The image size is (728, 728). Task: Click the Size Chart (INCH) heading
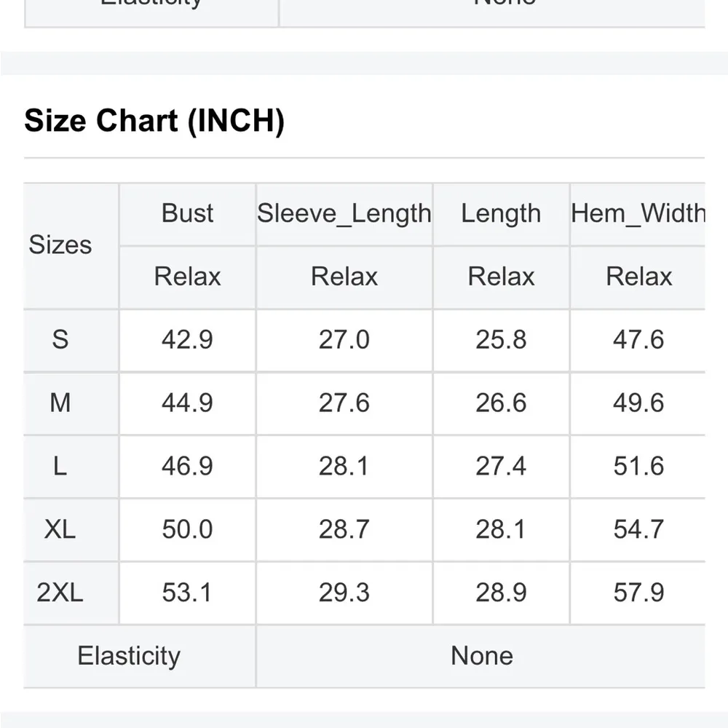[154, 121]
